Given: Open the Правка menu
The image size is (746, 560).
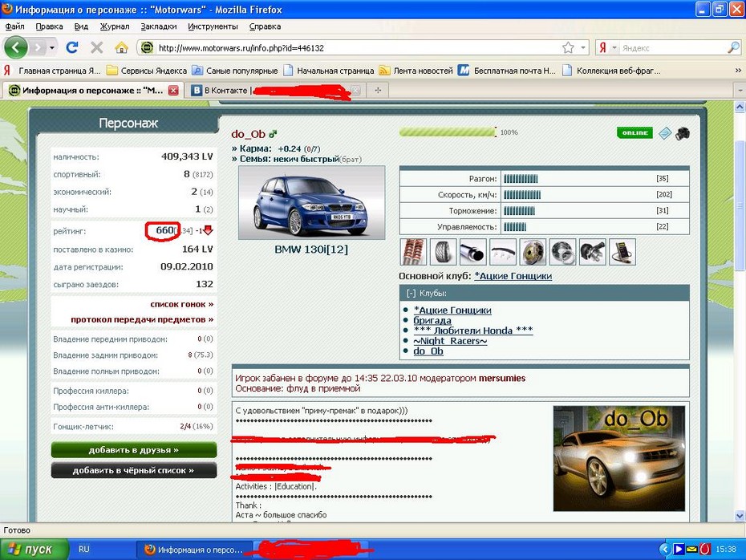Looking at the screenshot, I should coord(49,26).
